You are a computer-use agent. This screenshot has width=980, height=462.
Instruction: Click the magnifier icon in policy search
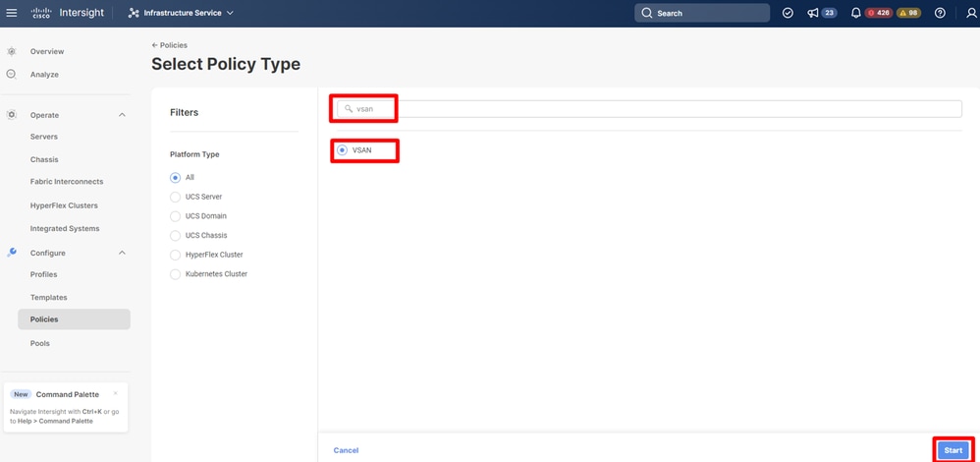[x=349, y=109]
